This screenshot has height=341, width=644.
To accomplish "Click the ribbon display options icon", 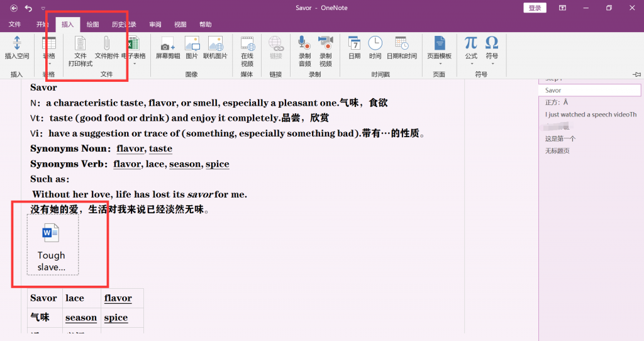I will coord(562,8).
